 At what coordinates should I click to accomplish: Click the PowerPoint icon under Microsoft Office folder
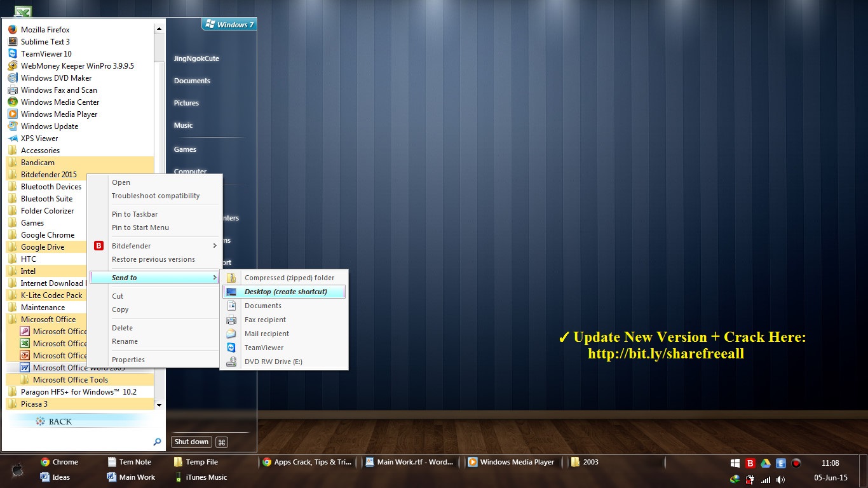(25, 356)
